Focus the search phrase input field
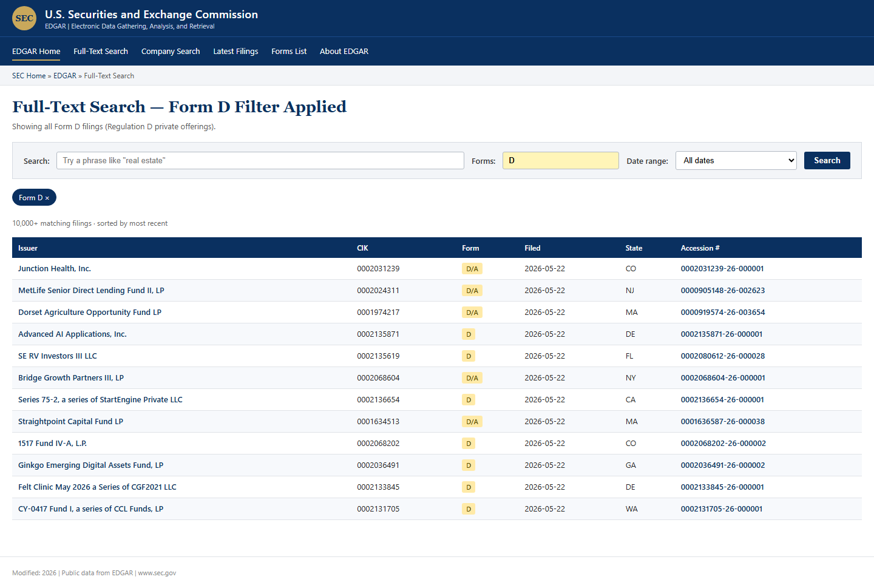 260,161
